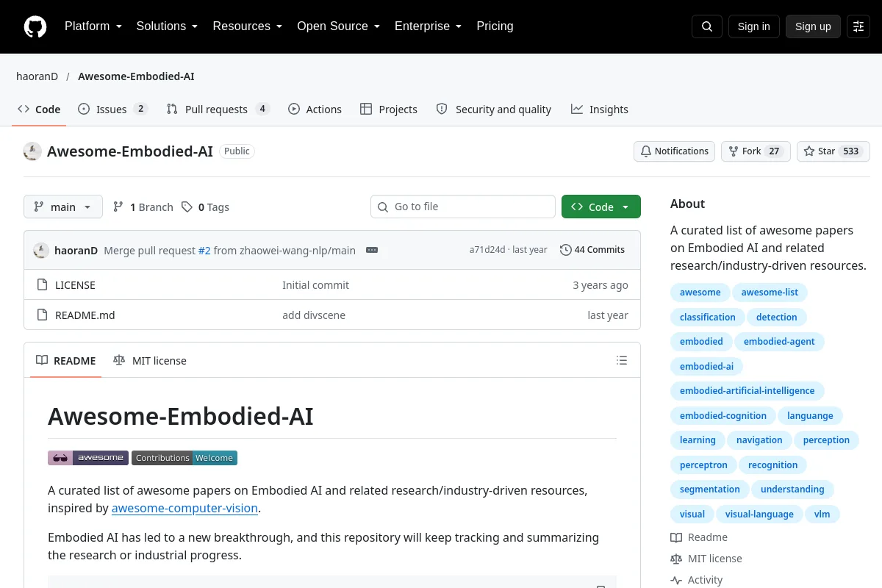This screenshot has width=882, height=588.
Task: Click the Notifications bell button
Action: point(674,151)
